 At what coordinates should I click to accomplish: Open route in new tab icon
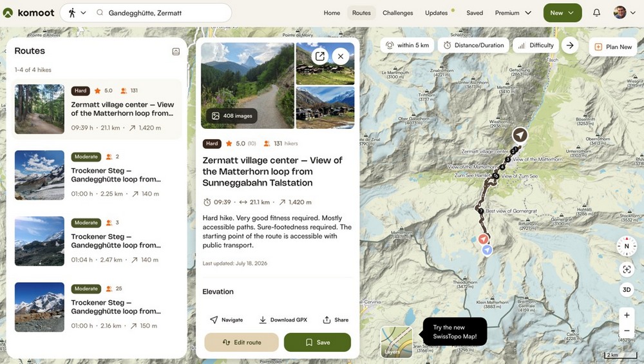[x=320, y=56]
